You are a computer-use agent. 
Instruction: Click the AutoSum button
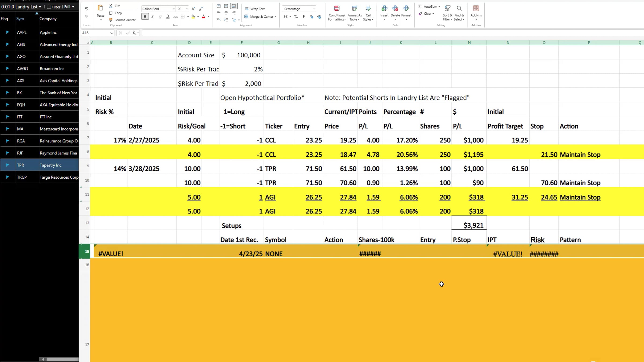click(429, 6)
